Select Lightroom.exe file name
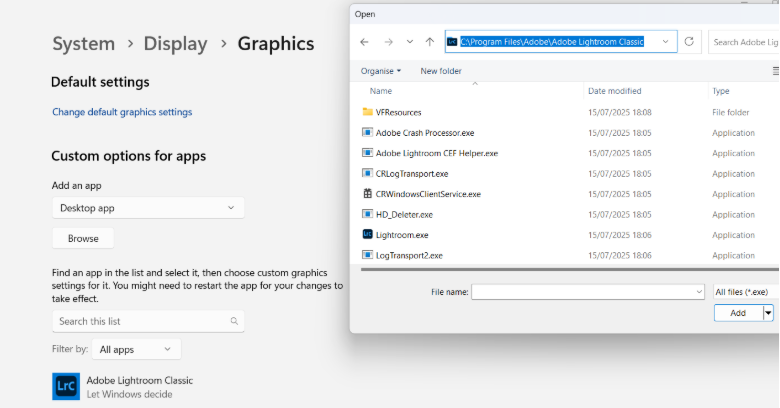Viewport: 780px width, 408px height. coord(402,235)
